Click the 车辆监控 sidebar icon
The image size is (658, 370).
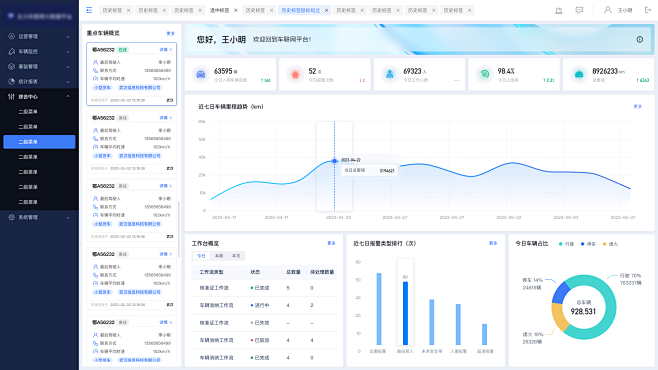point(11,52)
